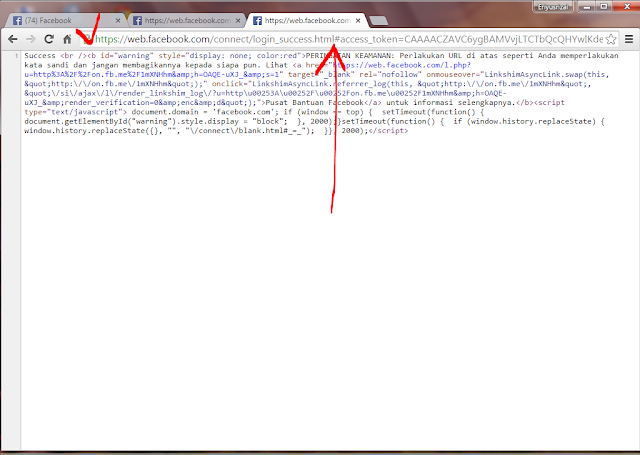Click the 'Pusat Bantuan Facebook' text

click(x=314, y=102)
